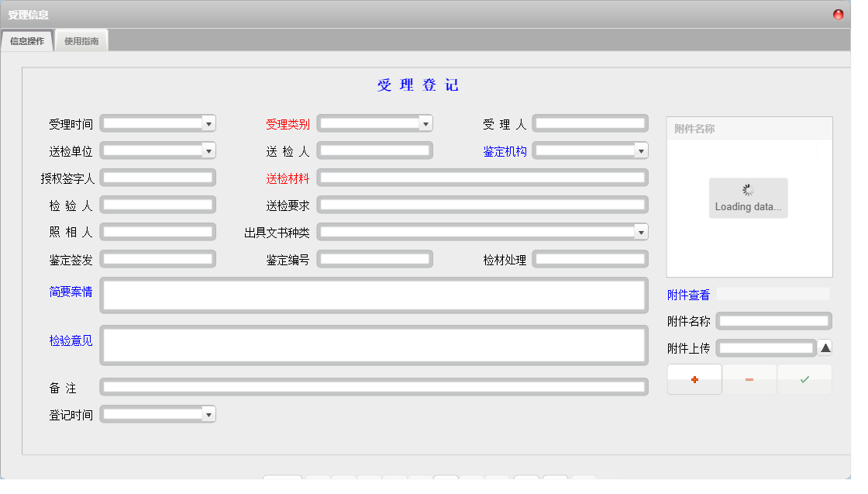This screenshot has height=494, width=868.
Task: Open the 受理类别 dropdown
Action: click(425, 123)
